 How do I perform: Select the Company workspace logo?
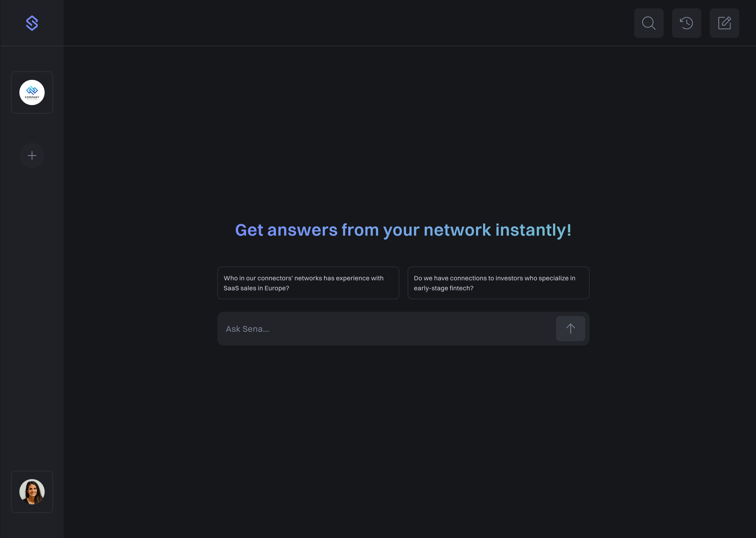point(32,92)
